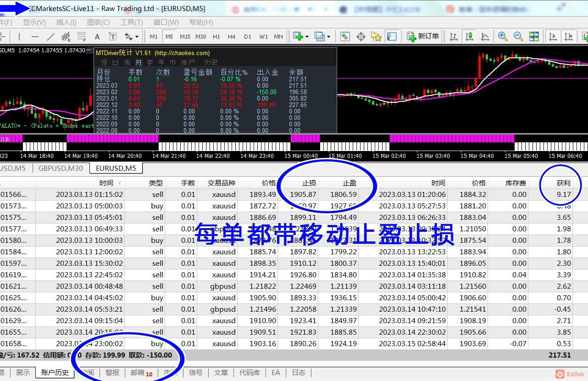Sort history by 交易品种 column header
Screen dimensions: 588x381
(222, 183)
